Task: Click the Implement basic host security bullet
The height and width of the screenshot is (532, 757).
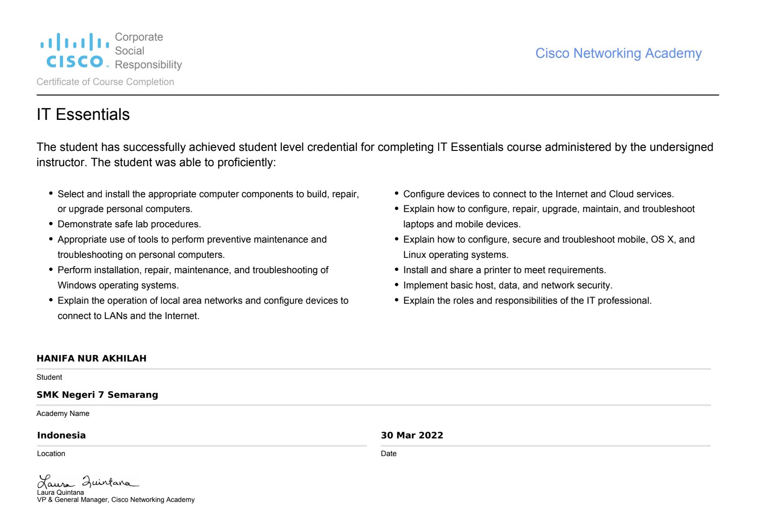Action: tap(508, 286)
